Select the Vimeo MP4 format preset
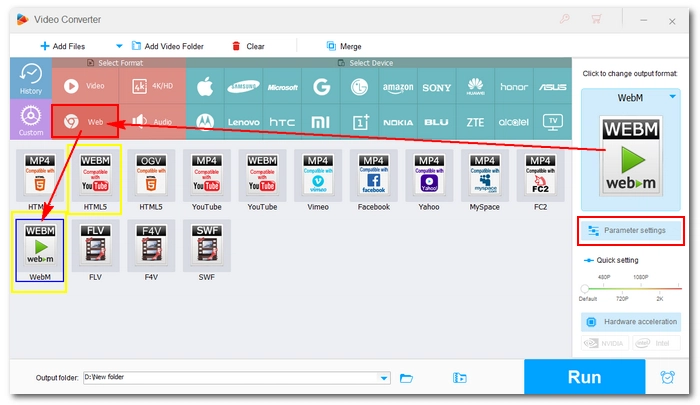The image size is (700, 405). 318,180
